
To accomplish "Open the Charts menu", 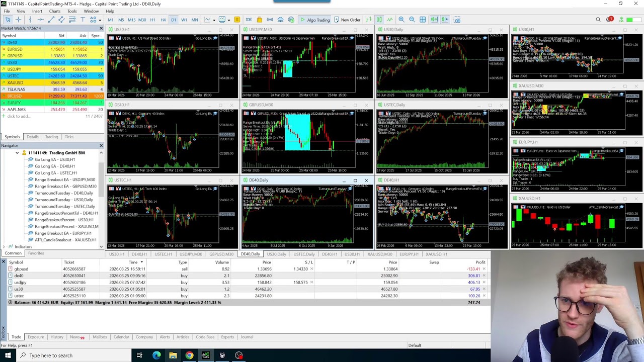I will click(x=55, y=11).
